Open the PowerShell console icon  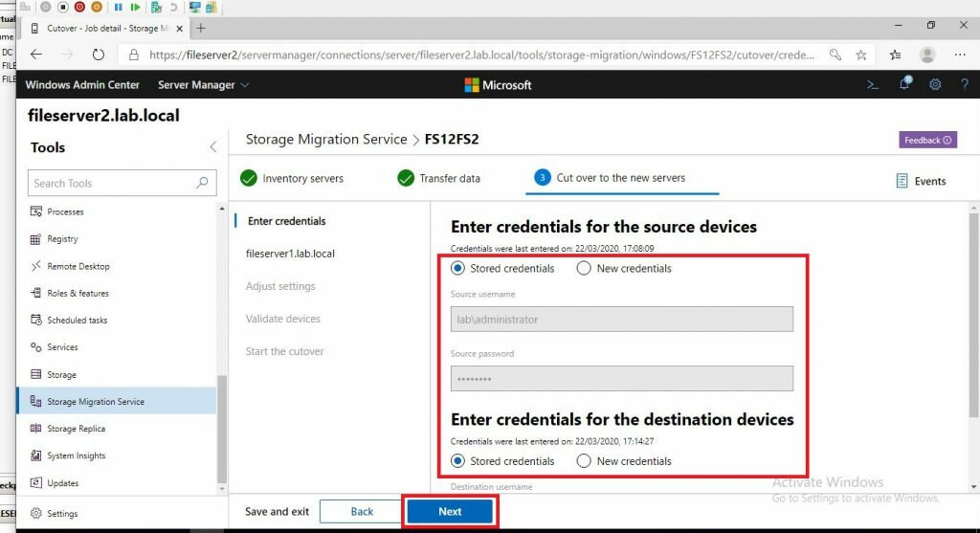pos(873,84)
